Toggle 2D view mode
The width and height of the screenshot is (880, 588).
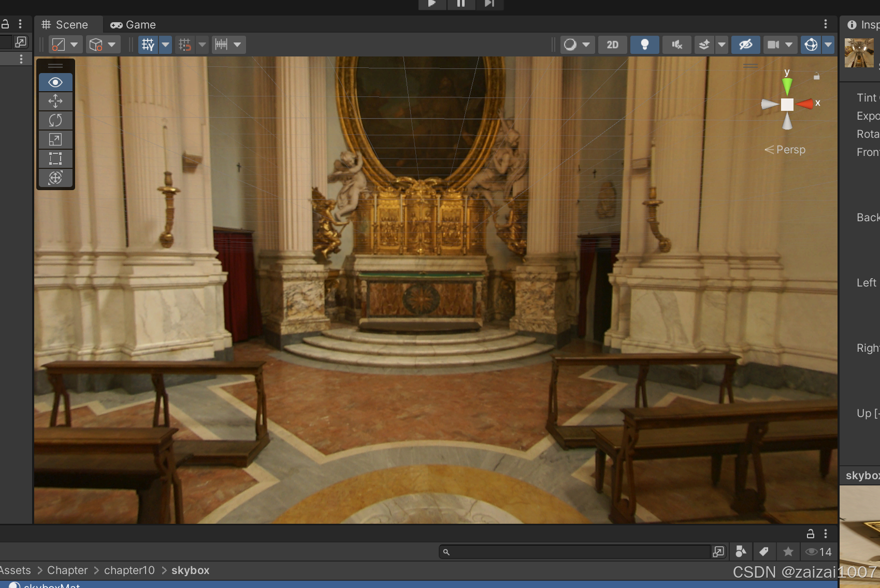point(613,45)
